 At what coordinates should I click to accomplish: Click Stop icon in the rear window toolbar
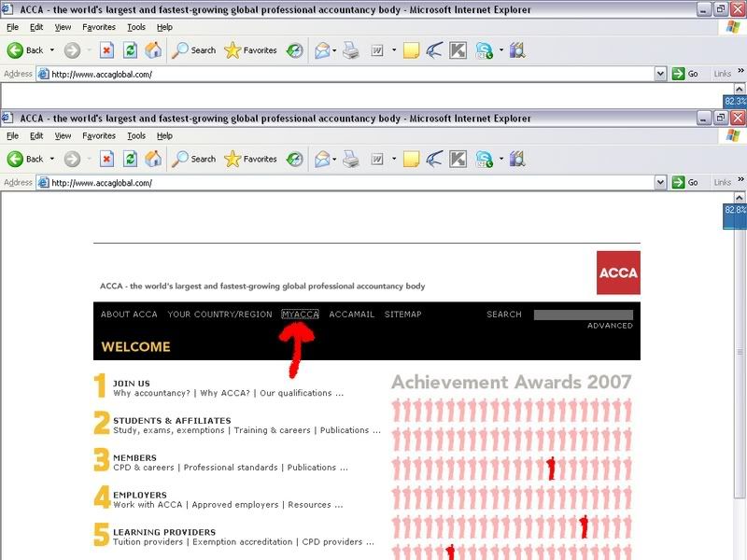[x=106, y=50]
